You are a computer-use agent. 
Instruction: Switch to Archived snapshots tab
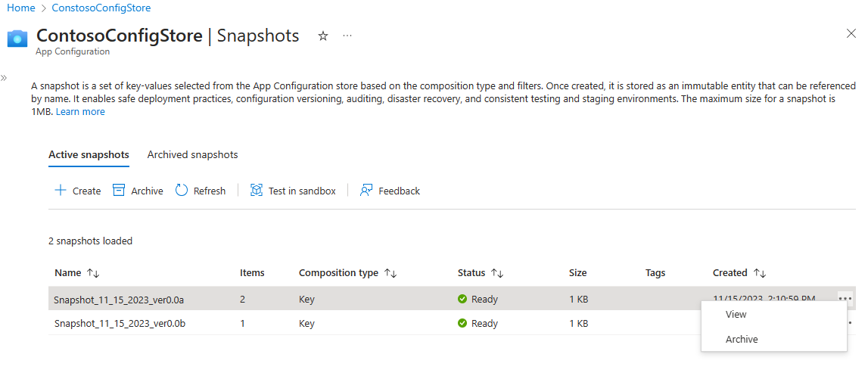tap(193, 155)
